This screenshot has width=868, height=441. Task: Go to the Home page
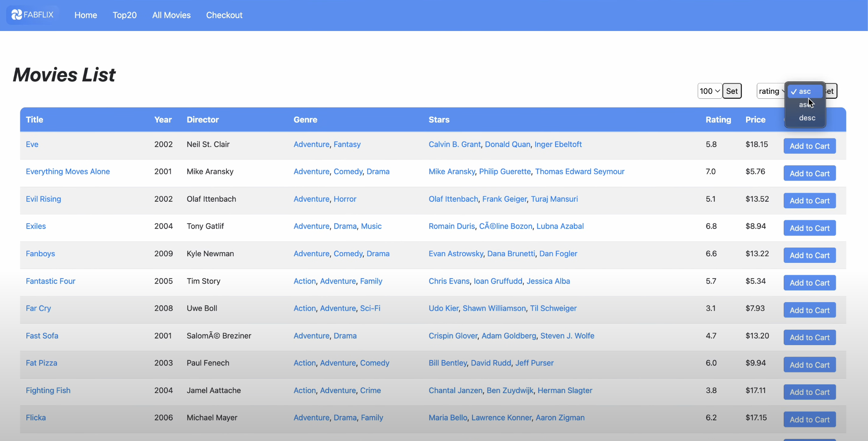86,15
